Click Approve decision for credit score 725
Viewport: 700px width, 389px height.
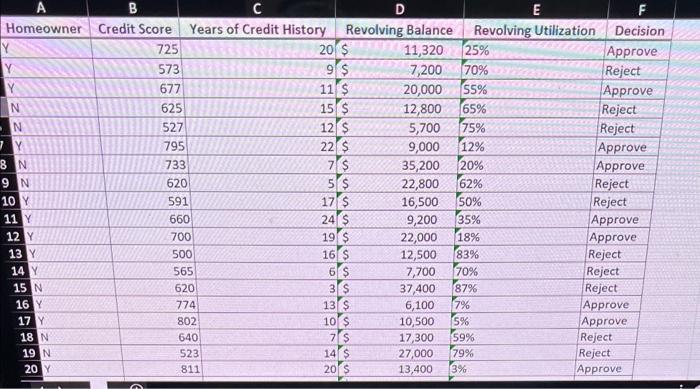coord(638,51)
